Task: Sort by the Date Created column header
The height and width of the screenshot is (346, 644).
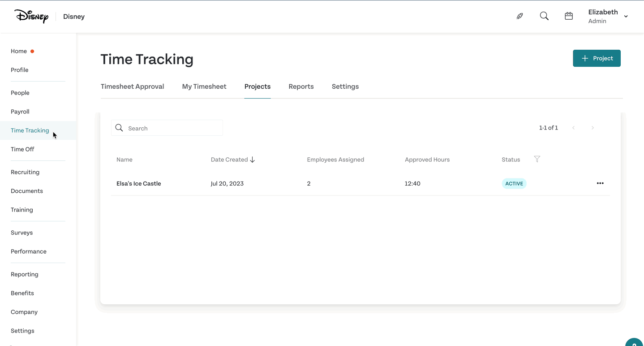Action: pyautogui.click(x=229, y=160)
